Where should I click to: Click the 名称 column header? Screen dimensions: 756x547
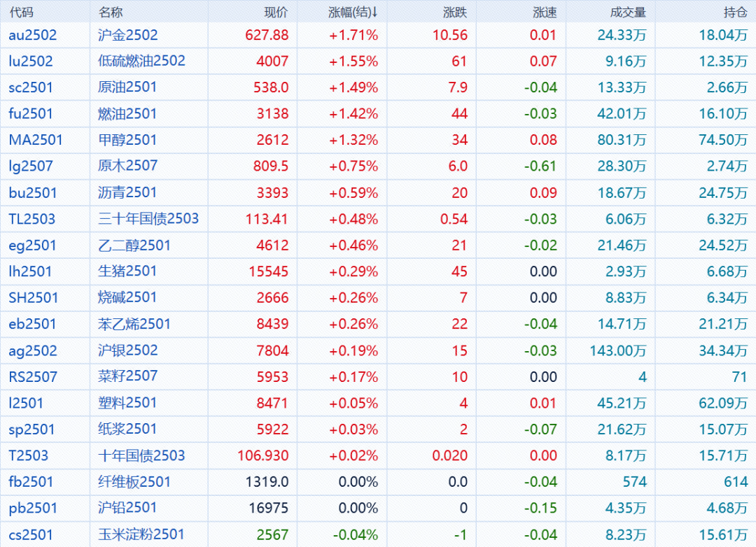click(x=111, y=12)
